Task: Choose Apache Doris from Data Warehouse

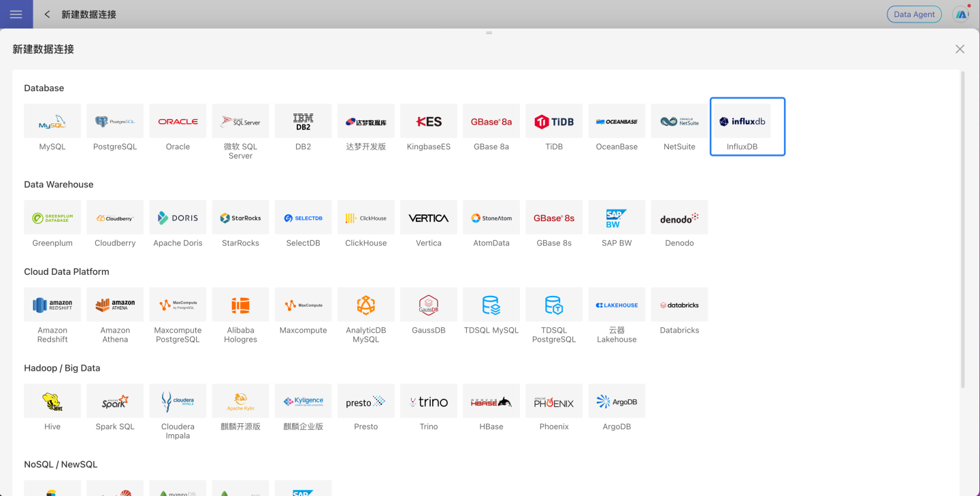Action: (178, 218)
